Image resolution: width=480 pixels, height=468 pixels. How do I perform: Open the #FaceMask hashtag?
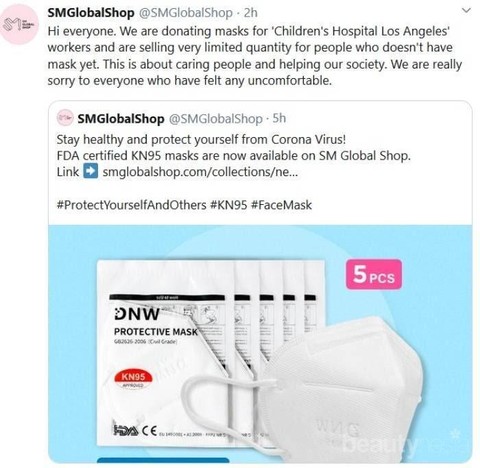pos(281,205)
